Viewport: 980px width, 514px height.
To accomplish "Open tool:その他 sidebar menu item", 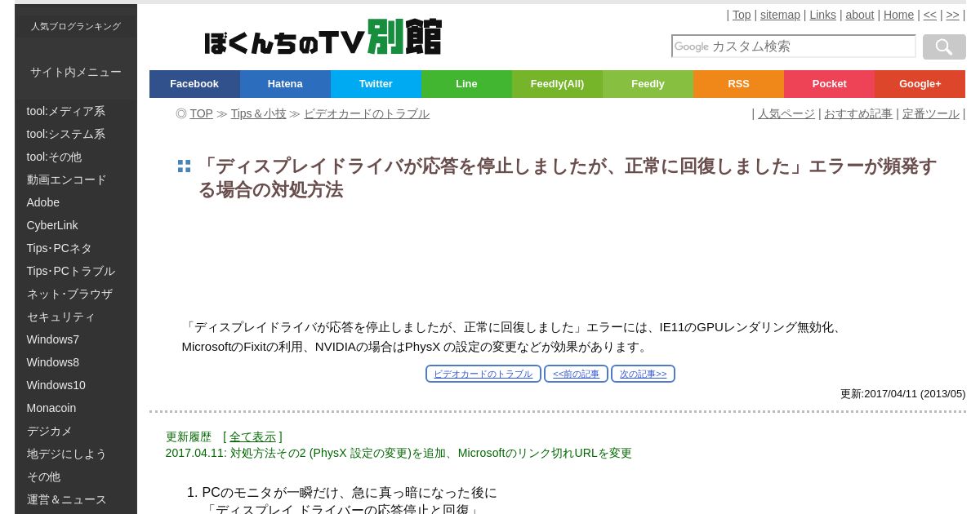I will (x=76, y=157).
